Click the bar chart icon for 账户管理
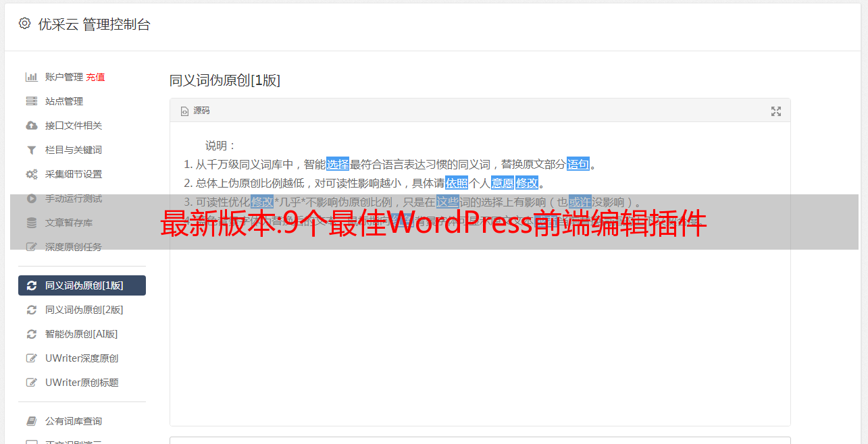This screenshot has width=868, height=444. tap(31, 77)
